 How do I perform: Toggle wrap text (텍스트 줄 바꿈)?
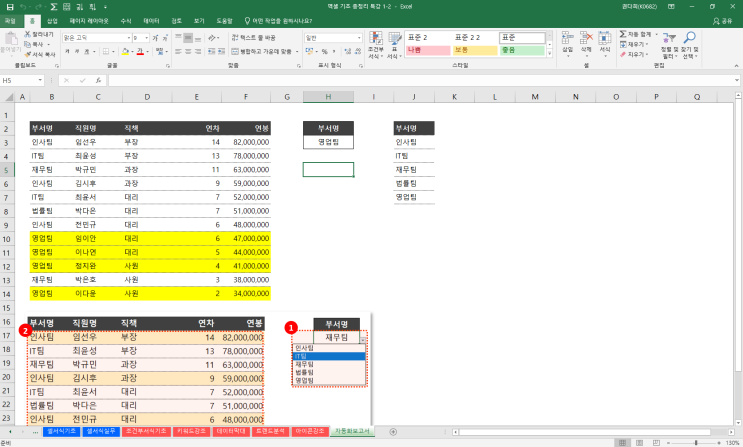tap(253, 37)
